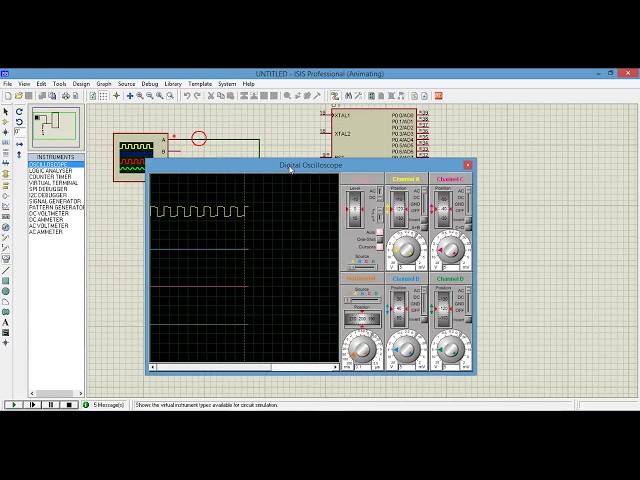Toggle Channel C C+D button
The width and height of the screenshot is (640, 480).
tap(469, 227)
